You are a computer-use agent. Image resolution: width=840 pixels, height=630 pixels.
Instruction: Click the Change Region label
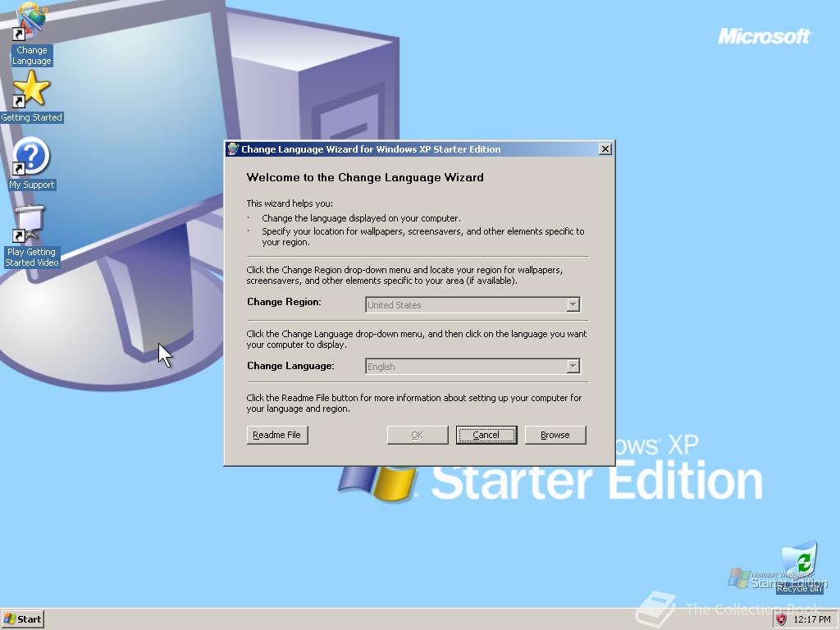pos(284,302)
